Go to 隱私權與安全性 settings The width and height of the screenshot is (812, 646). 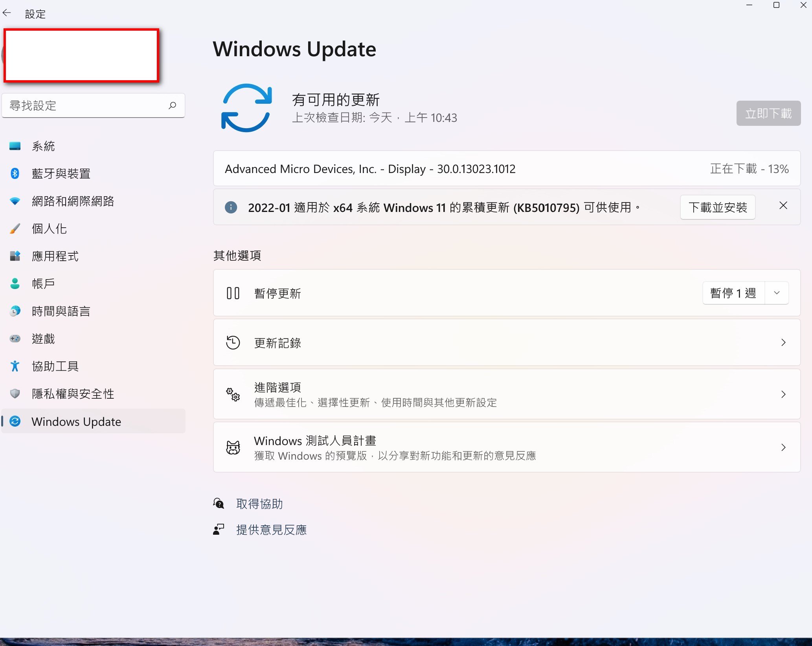click(93, 394)
